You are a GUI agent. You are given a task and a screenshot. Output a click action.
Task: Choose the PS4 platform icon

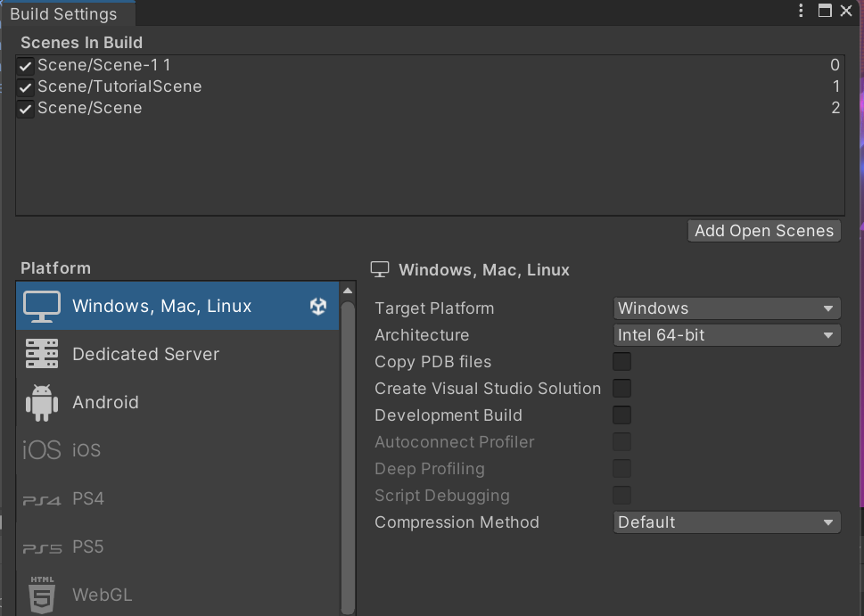(41, 499)
